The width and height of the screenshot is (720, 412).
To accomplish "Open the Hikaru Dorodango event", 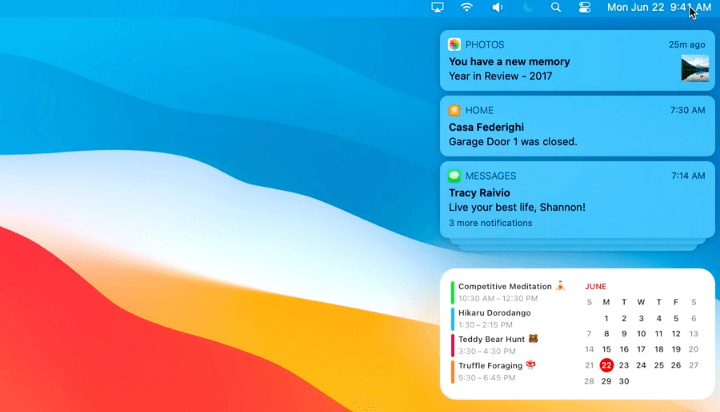I will point(497,318).
